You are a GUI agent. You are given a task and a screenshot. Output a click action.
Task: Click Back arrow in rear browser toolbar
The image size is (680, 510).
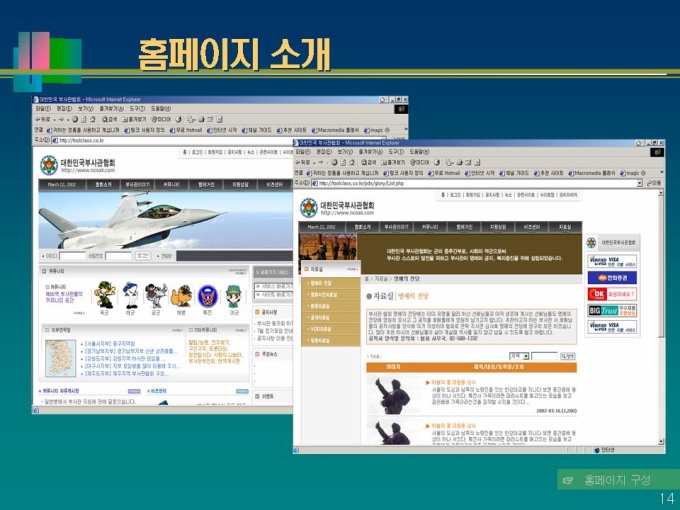click(43, 119)
